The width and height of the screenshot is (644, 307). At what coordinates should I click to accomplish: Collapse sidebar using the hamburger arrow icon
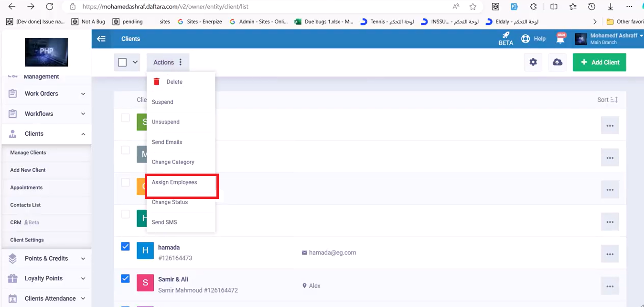(101, 39)
